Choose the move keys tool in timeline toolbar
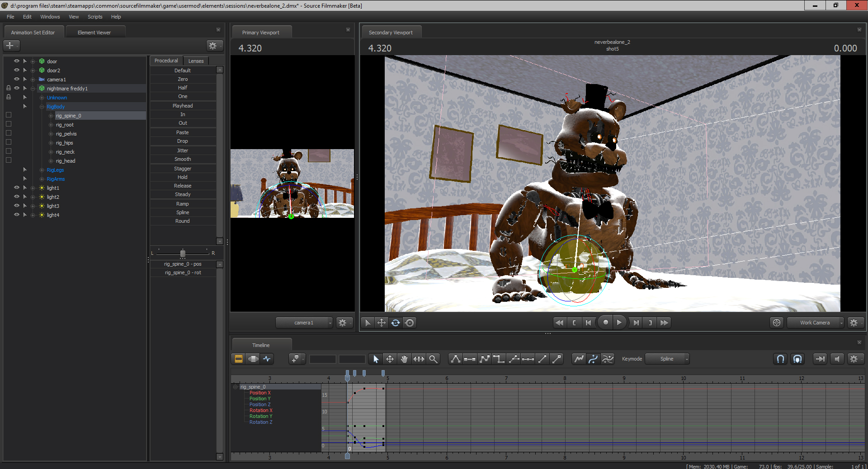Viewport: 868px width, 469px height. coord(390,359)
